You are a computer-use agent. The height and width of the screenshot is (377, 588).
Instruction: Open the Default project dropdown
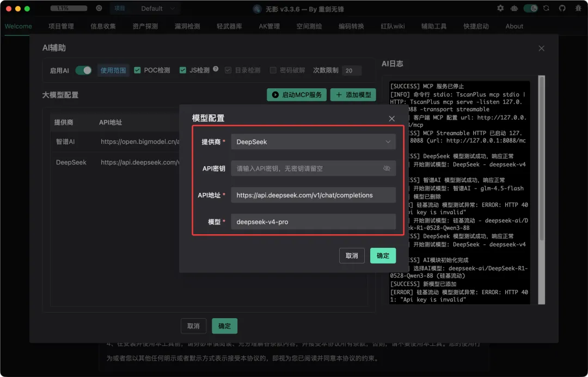point(157,8)
